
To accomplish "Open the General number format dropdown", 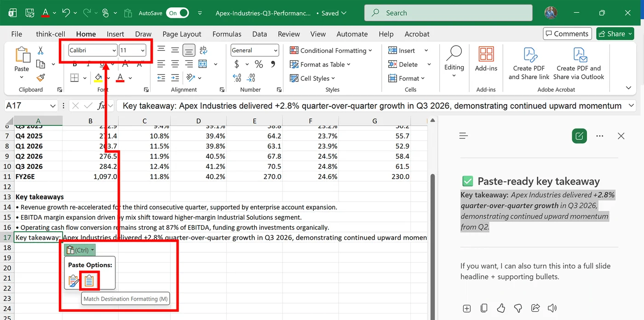I will [x=276, y=50].
